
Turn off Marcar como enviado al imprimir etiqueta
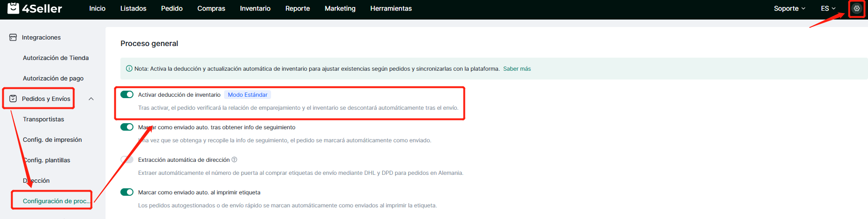(127, 192)
